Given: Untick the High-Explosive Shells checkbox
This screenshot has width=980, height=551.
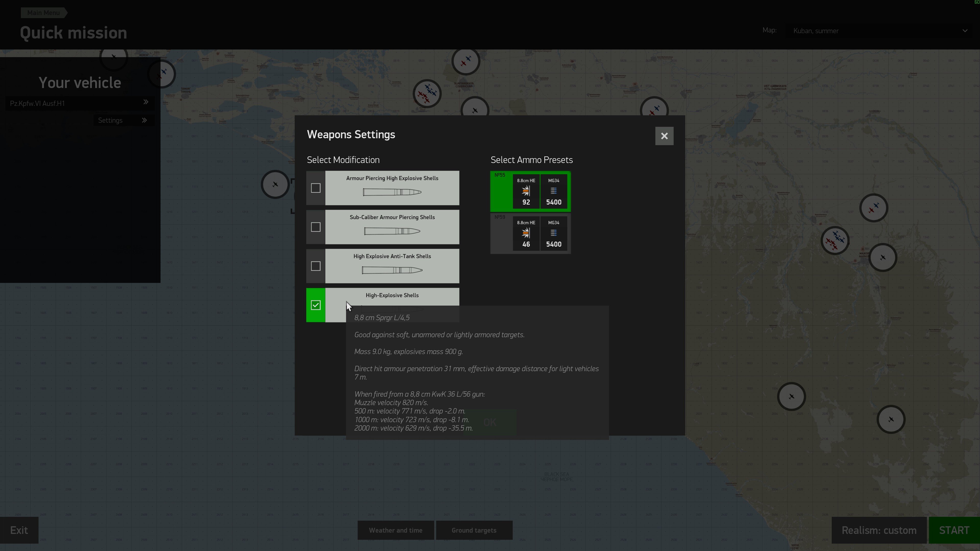Looking at the screenshot, I should pyautogui.click(x=315, y=305).
